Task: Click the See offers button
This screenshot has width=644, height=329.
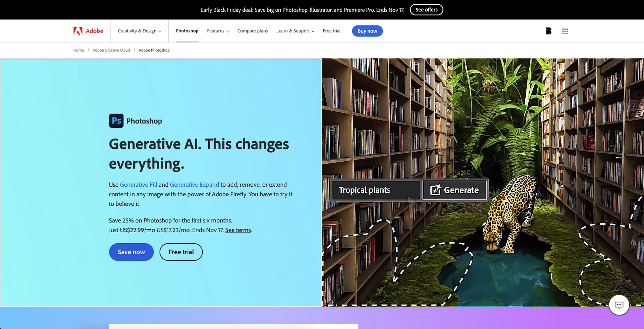Action: tap(427, 10)
